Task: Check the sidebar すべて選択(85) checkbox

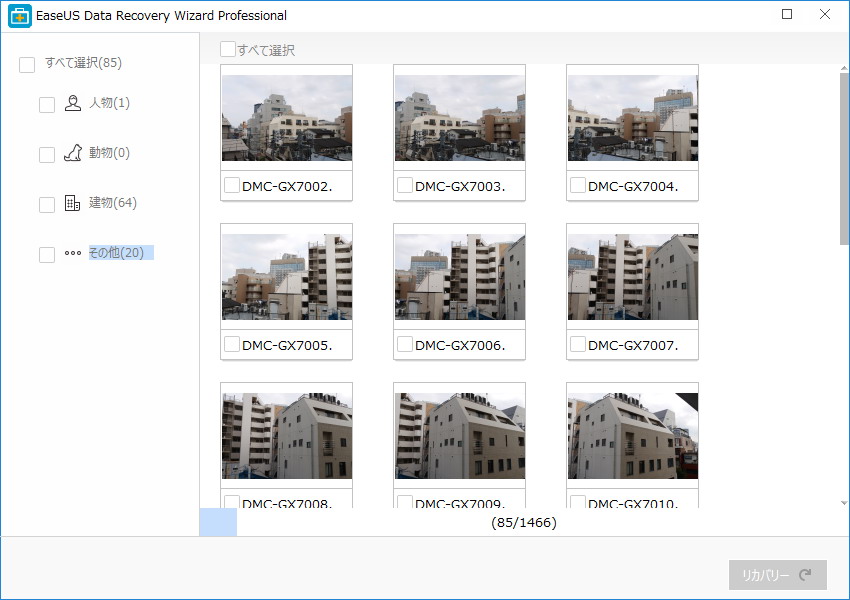Action: pyautogui.click(x=27, y=64)
